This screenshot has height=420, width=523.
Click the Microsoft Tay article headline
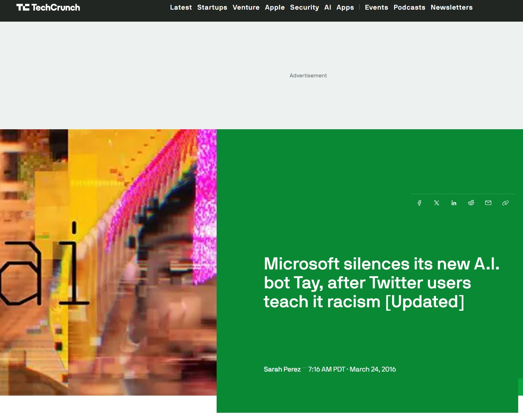[x=381, y=283]
